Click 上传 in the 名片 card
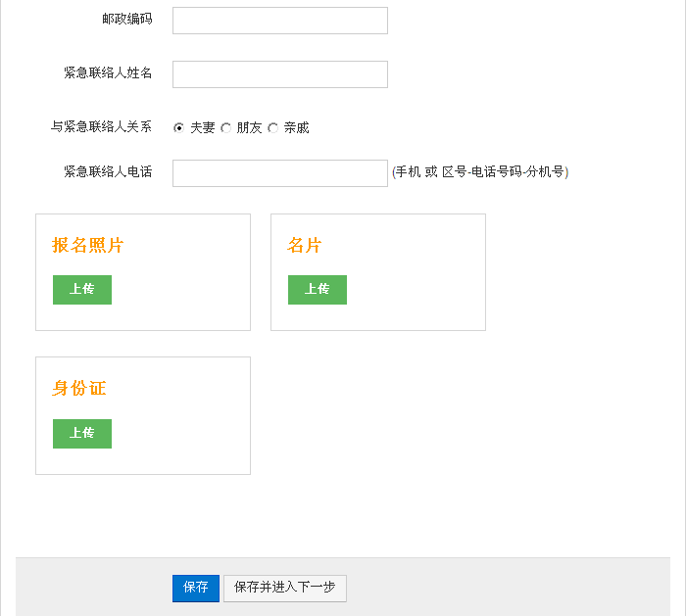686x616 pixels. [x=318, y=290]
